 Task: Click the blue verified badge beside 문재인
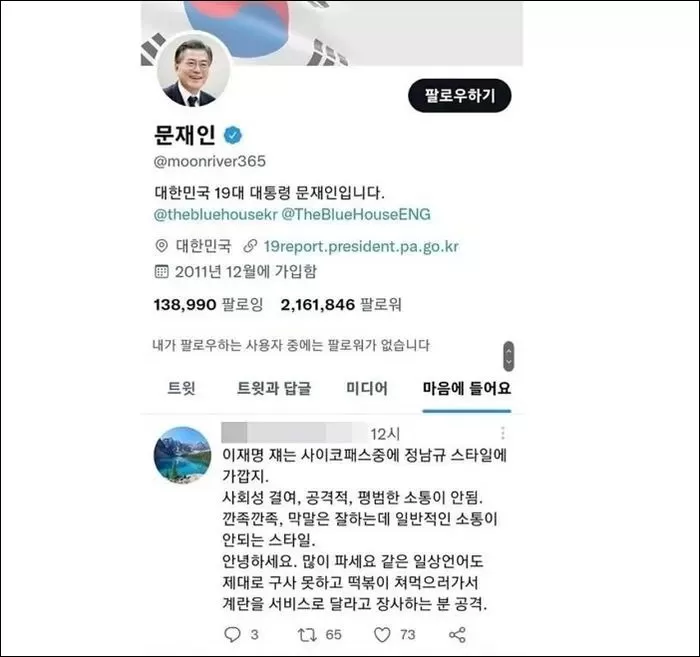[233, 135]
